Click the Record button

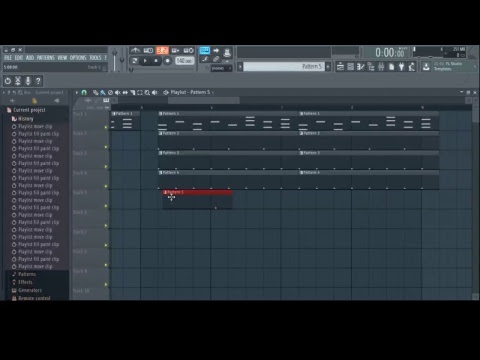click(x=168, y=61)
